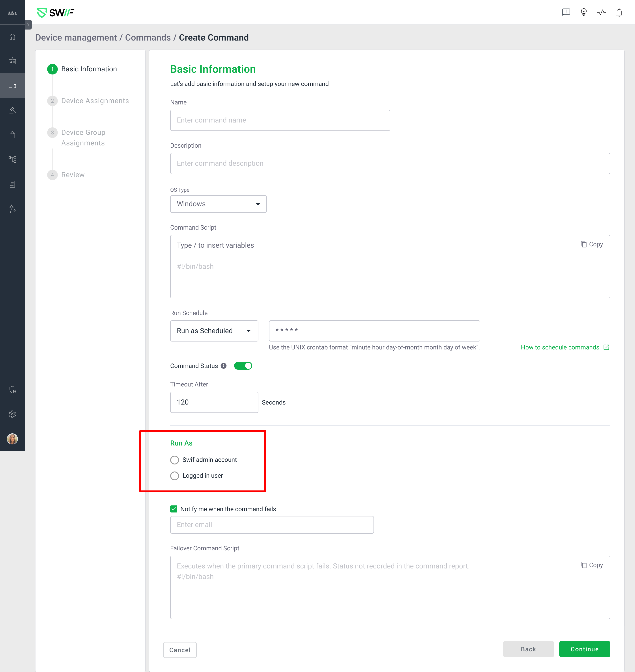Click the Command Status info icon
635x672 pixels.
click(x=223, y=366)
